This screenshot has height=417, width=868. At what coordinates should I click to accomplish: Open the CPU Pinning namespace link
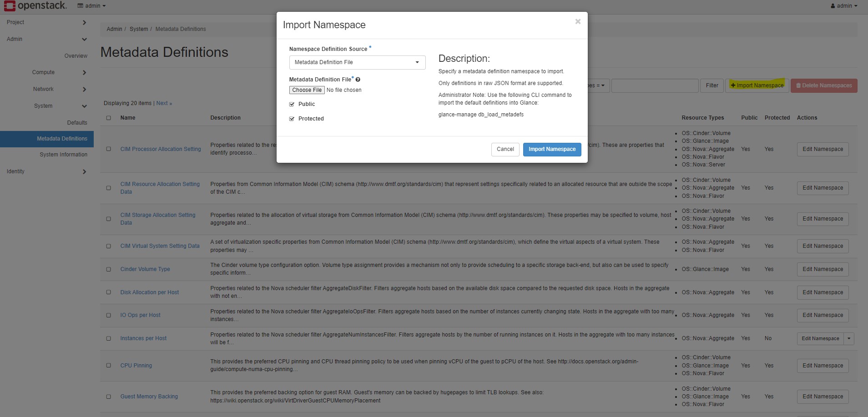(x=136, y=366)
